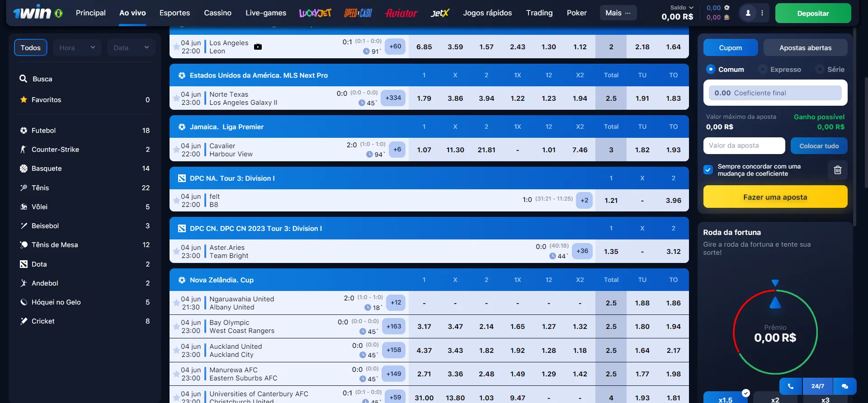The width and height of the screenshot is (868, 403).
Task: Open the Aviator game logo
Action: [x=401, y=13]
